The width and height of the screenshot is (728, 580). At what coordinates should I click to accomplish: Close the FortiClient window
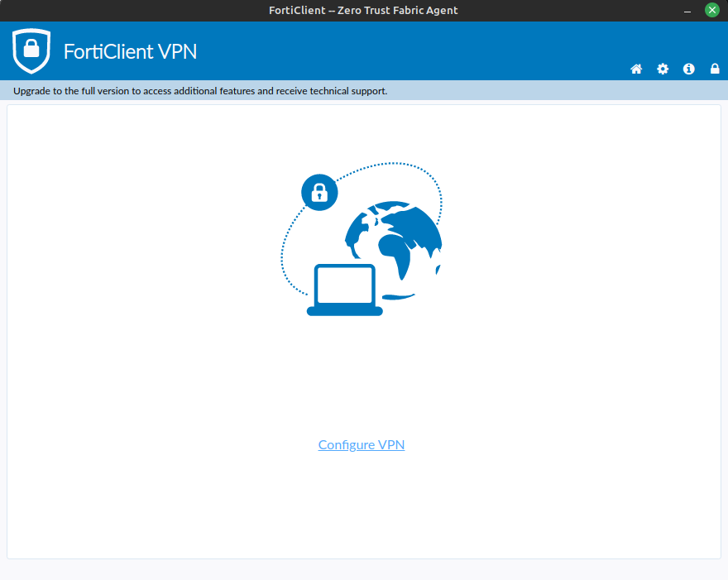pos(711,10)
